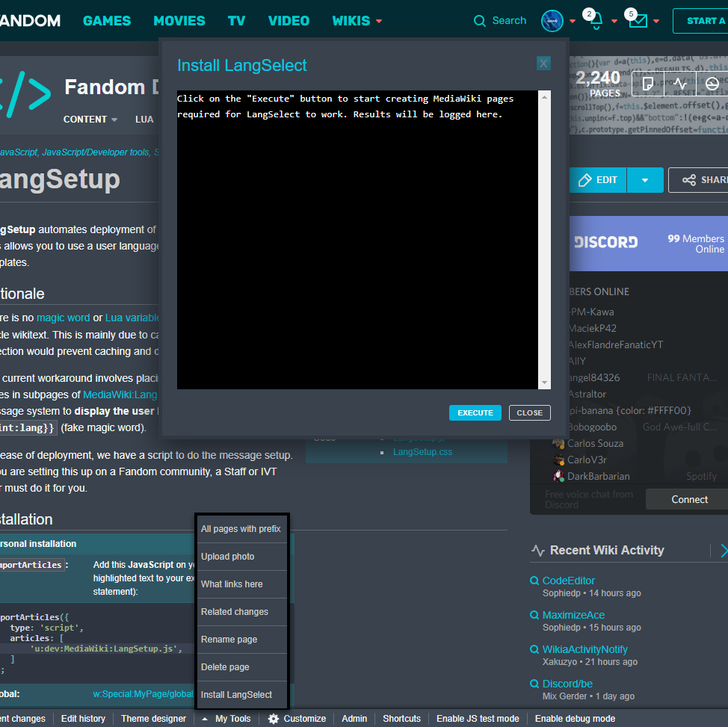Select Rename page menu entry
728x727 pixels.
tap(241, 640)
